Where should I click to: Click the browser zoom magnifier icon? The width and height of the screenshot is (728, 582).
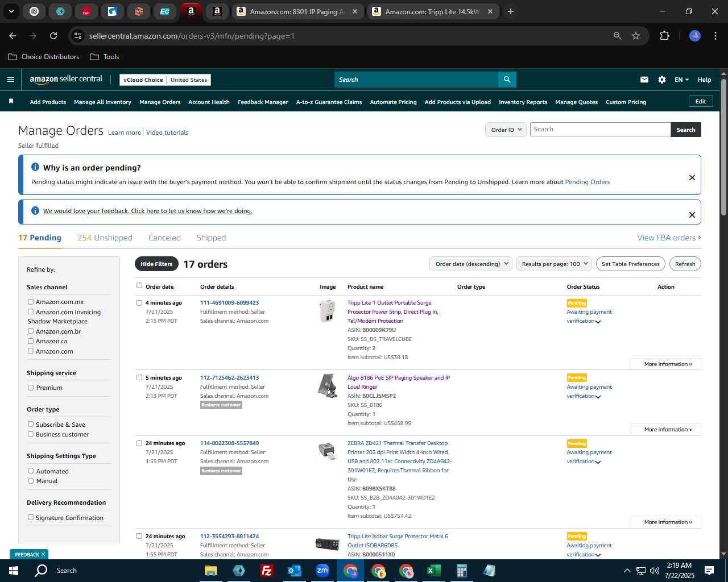(x=618, y=36)
